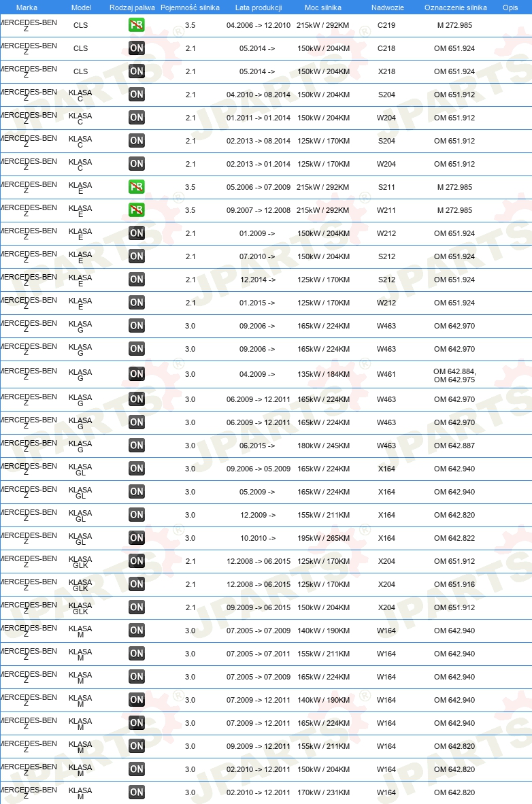This screenshot has width=532, height=804.
Task: Click the Oznaczenie silnika column header
Action: [456, 7]
